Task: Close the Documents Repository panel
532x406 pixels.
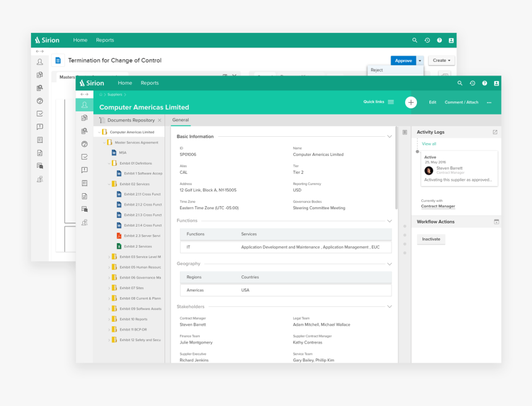Action: [160, 120]
